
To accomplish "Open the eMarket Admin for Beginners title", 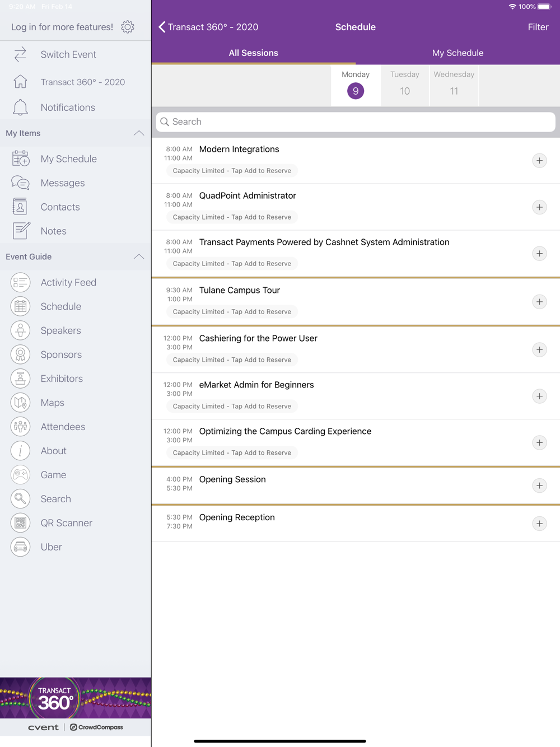I will coord(256,385).
